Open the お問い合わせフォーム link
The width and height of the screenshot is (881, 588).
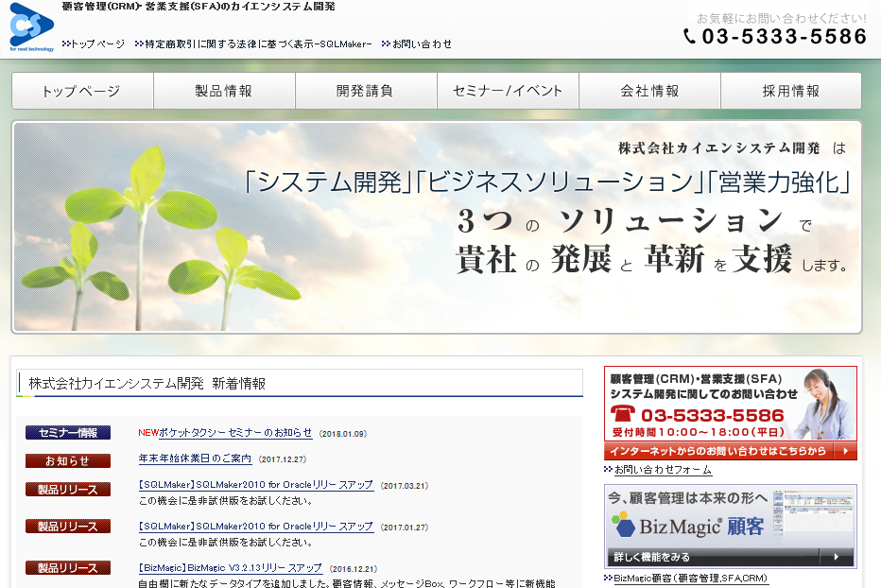tap(663, 470)
